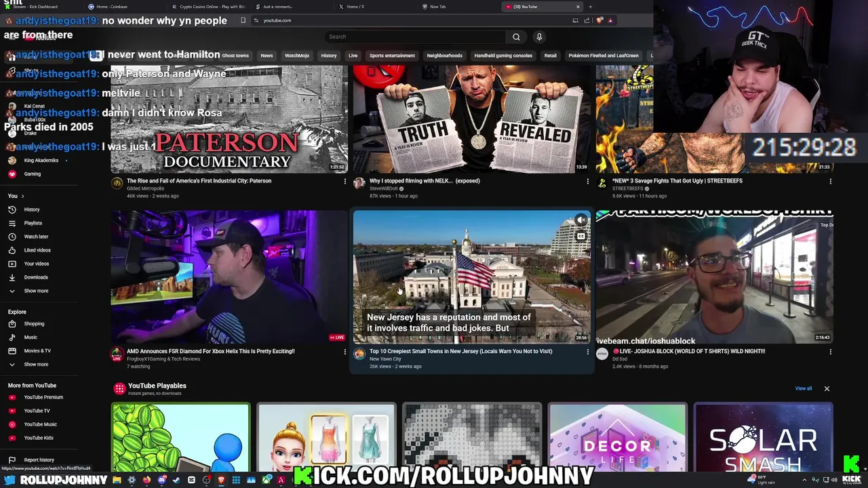Image resolution: width=868 pixels, height=488 pixels.
Task: Open Why I stopped filming with NELK title
Action: point(425,181)
